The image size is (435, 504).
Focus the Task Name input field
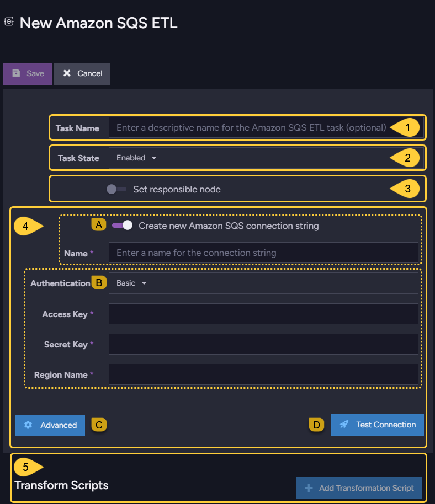(x=266, y=127)
